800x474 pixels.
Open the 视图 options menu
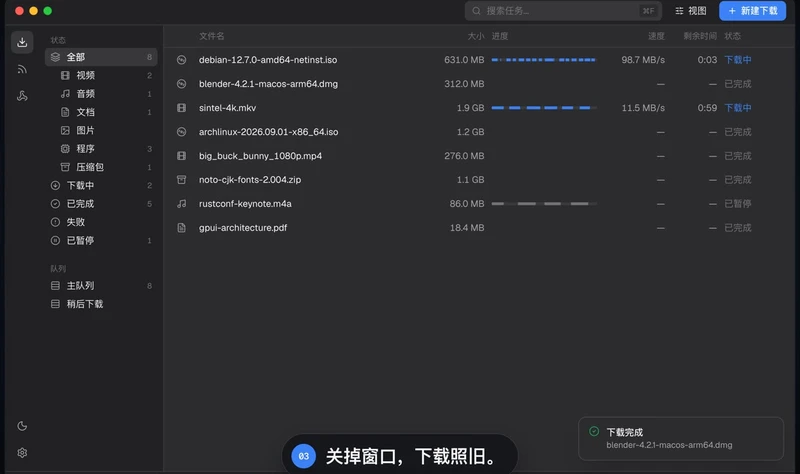point(691,11)
